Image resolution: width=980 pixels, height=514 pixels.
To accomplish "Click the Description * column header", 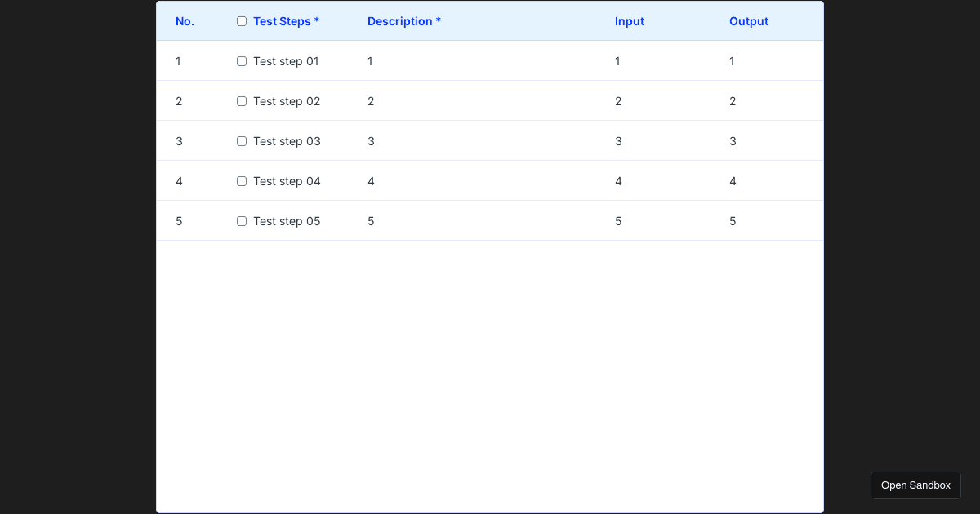I will pos(403,21).
